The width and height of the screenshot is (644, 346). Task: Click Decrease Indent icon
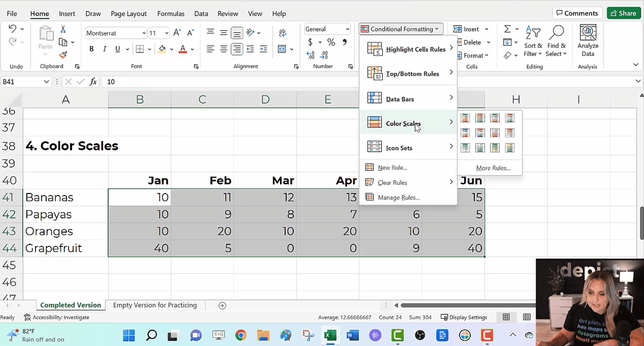click(250, 49)
